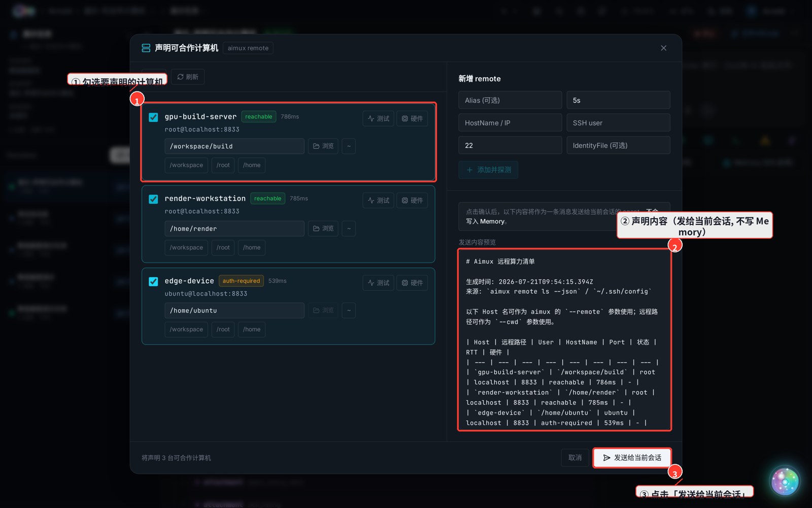Open 硬件 info for edge-device
Viewport: 812px width, 508px height.
[412, 282]
